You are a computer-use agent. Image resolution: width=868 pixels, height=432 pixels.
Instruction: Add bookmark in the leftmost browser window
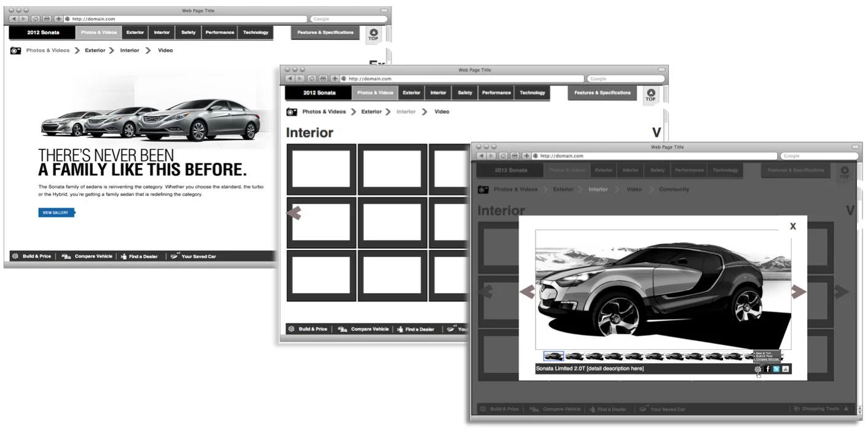(x=59, y=19)
